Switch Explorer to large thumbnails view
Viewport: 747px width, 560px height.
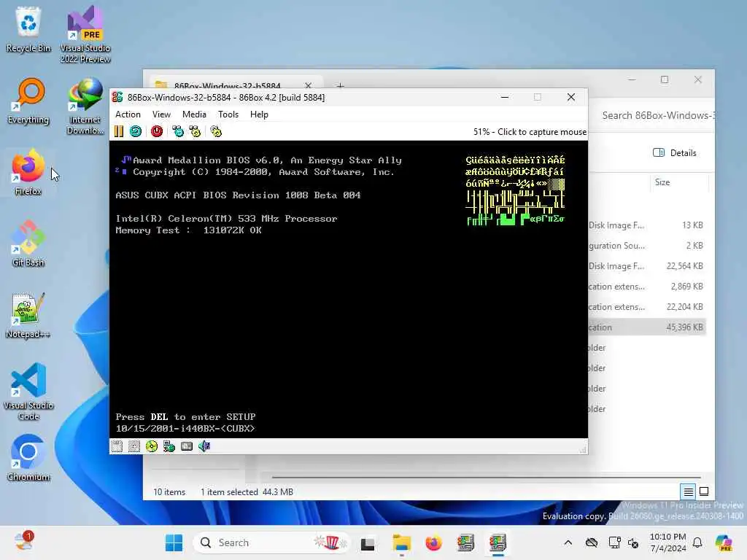(x=704, y=491)
